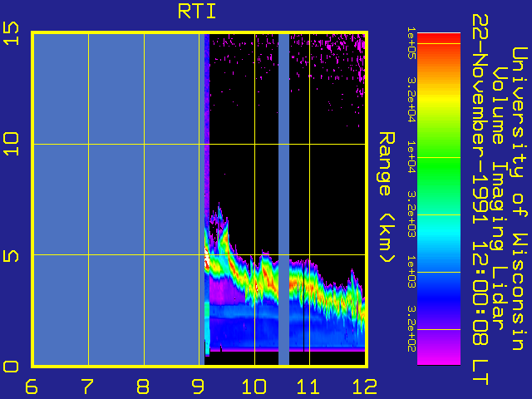Click the time axis label 7
Screen dimensions: 532x399
(87, 387)
